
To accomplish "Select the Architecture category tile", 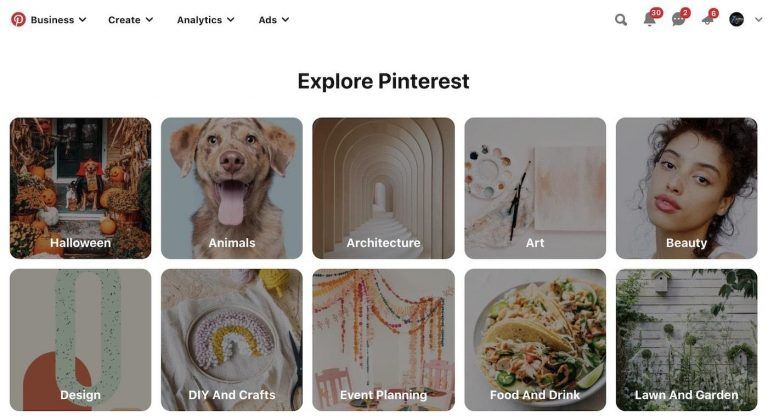I will 384,188.
